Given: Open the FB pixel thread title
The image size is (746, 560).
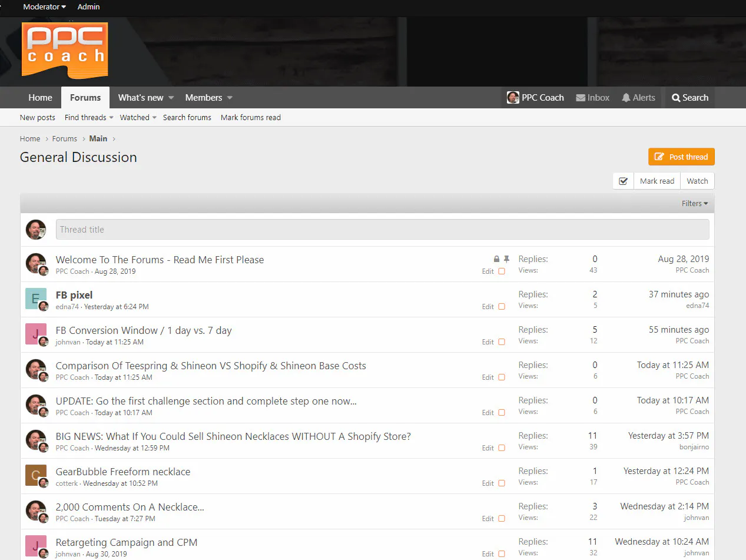Looking at the screenshot, I should (74, 295).
